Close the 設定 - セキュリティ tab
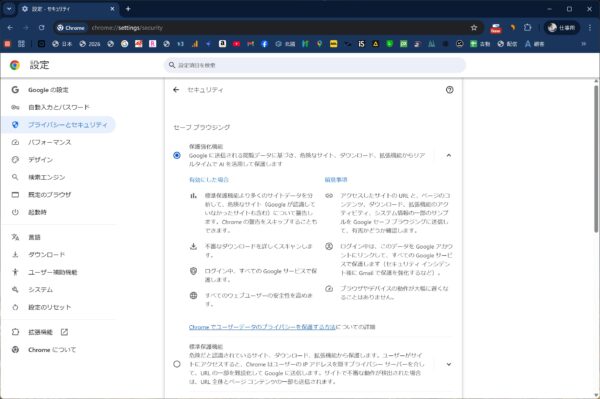 coord(112,9)
